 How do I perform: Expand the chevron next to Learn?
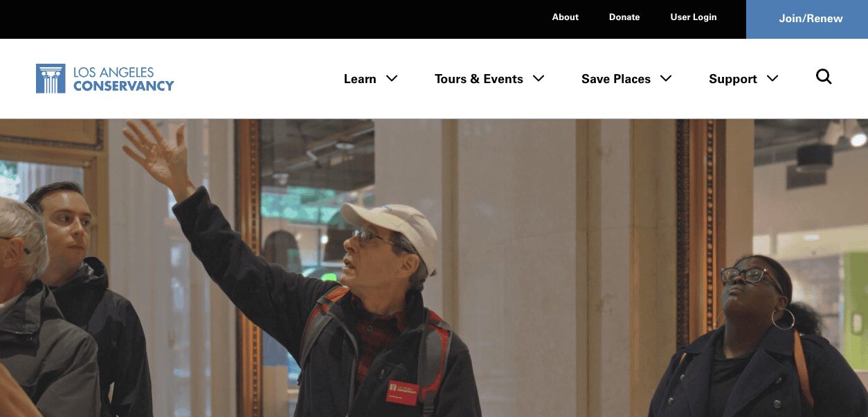[392, 78]
